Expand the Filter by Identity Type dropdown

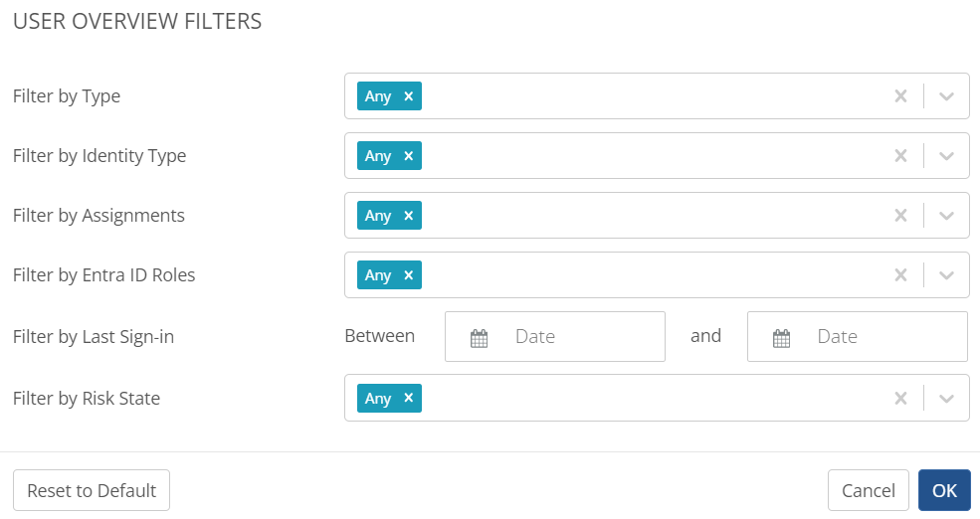coord(947,155)
